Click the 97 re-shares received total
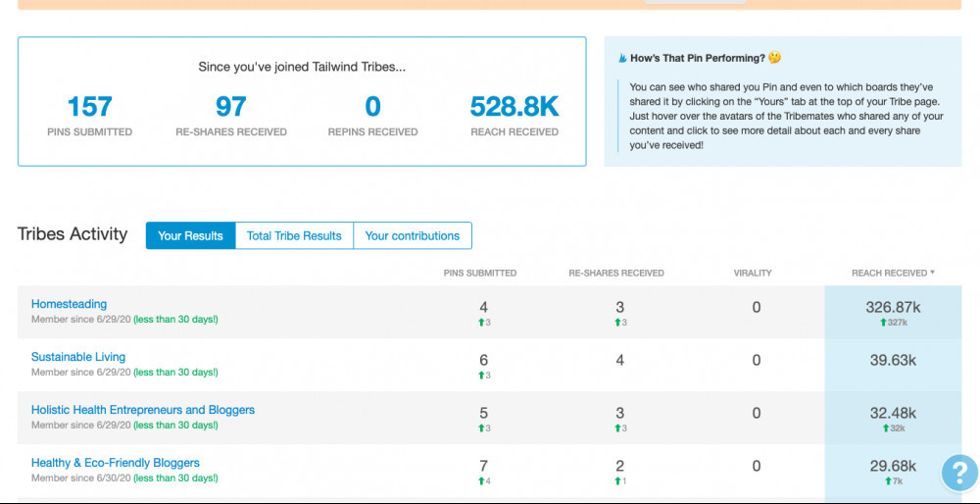 tap(231, 107)
